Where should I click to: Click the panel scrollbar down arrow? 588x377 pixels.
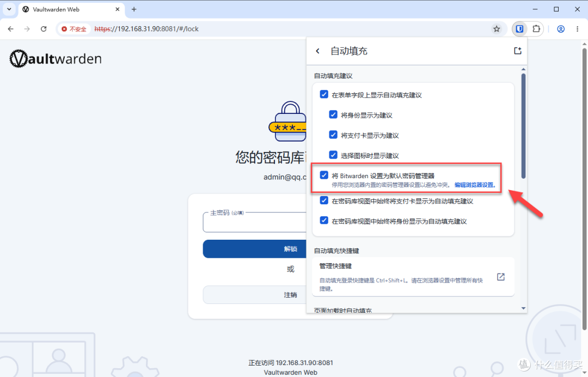[x=524, y=308]
